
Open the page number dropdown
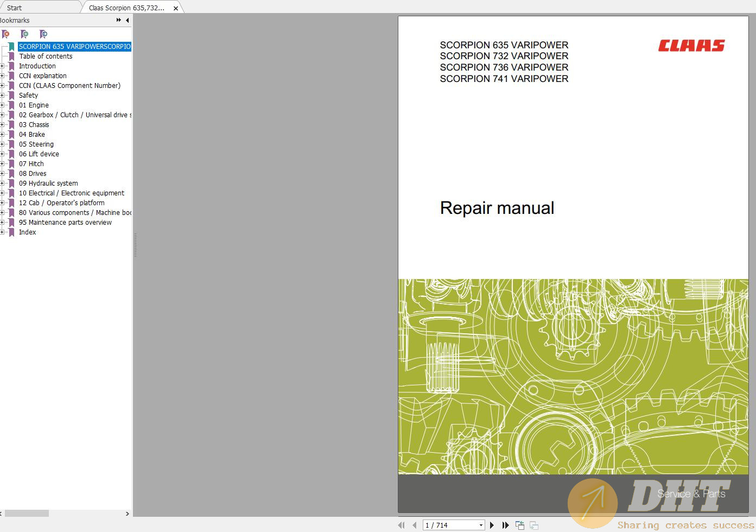481,525
